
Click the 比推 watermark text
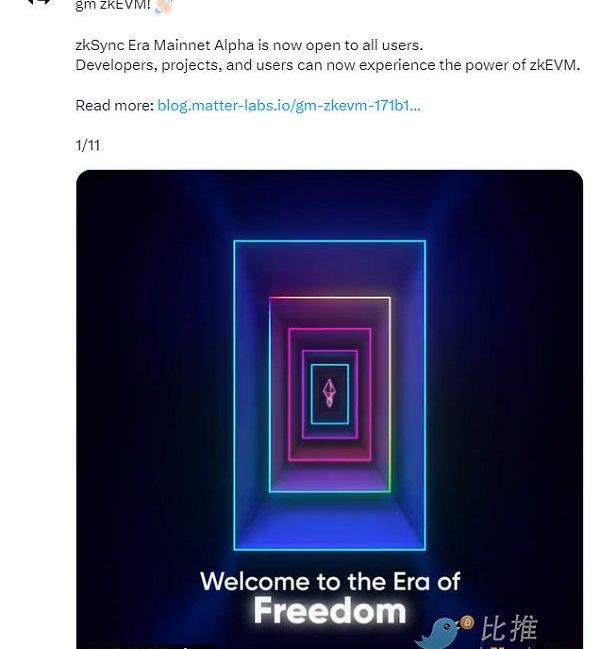tap(509, 629)
